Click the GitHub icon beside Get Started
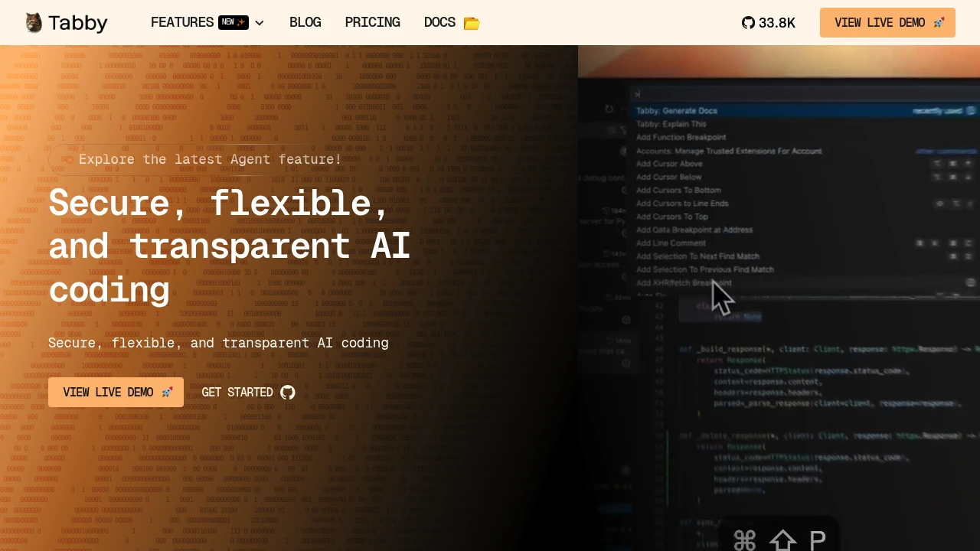Screen dimensions: 980x551 [288, 393]
